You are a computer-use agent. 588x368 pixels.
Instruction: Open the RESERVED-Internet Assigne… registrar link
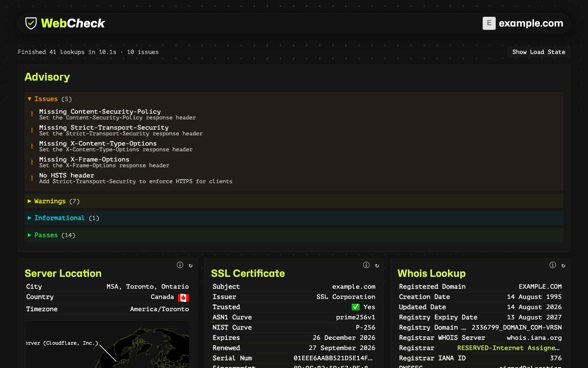coord(508,348)
